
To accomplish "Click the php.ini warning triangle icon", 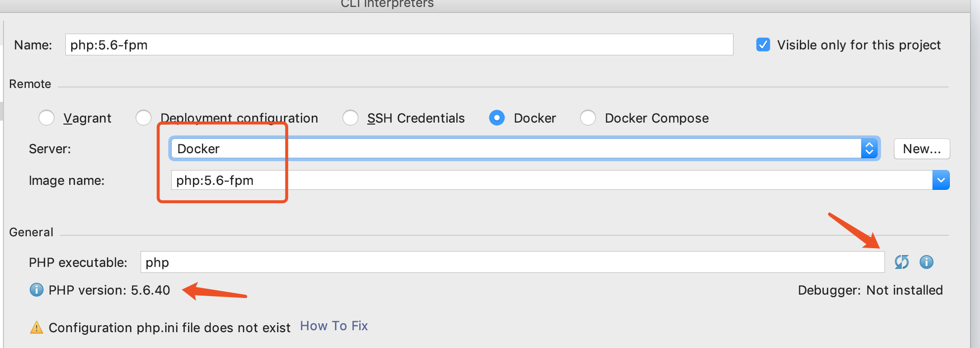I will coord(37,327).
